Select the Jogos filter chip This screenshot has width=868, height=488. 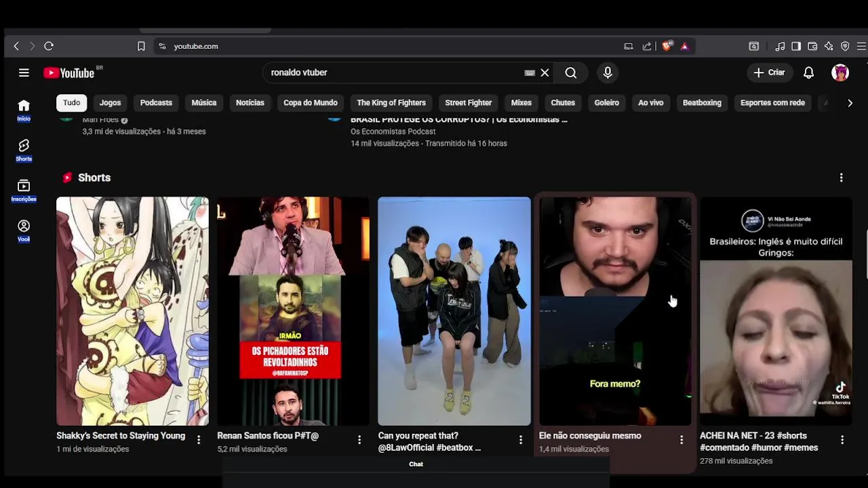pyautogui.click(x=110, y=103)
